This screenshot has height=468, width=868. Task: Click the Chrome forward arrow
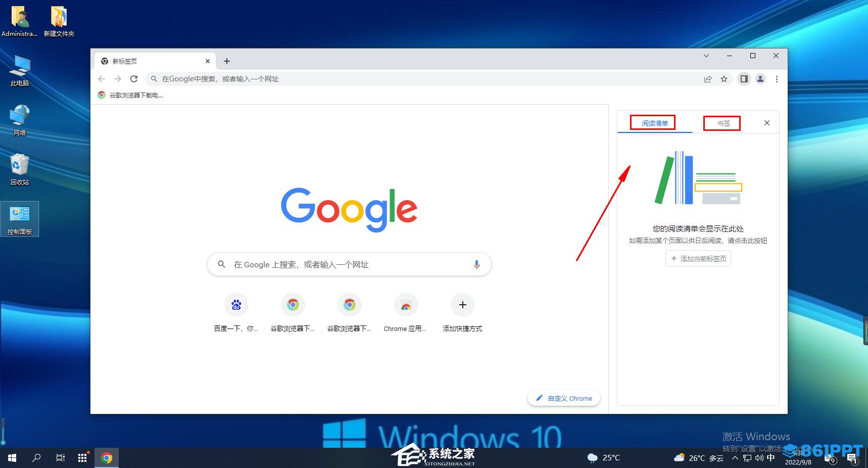(x=118, y=79)
